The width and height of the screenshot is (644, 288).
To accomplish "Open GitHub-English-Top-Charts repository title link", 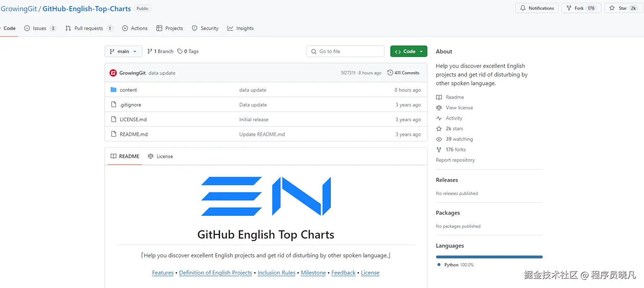I will (86, 9).
